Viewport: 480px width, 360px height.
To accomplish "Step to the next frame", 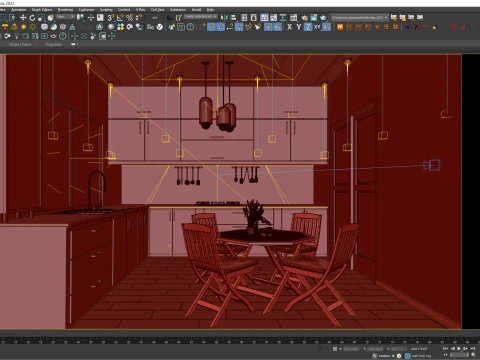I will point(466,349).
